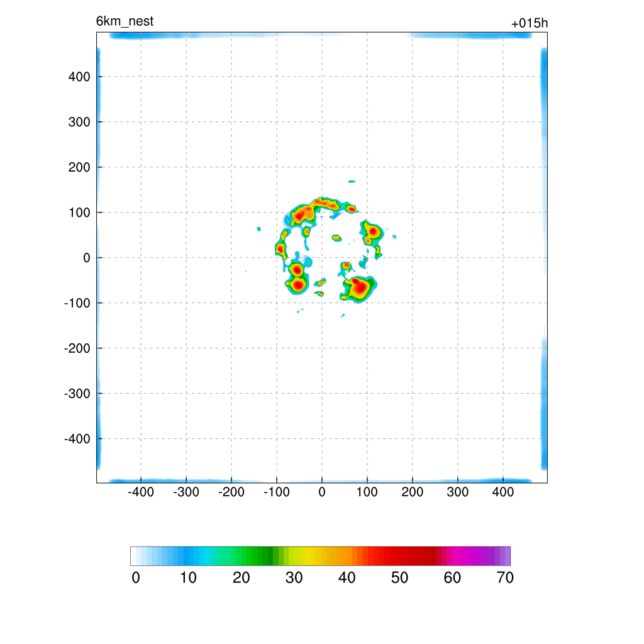Viewport: 644px width, 644px height.
Task: Click the y-axis label "-400"
Action: (x=77, y=439)
